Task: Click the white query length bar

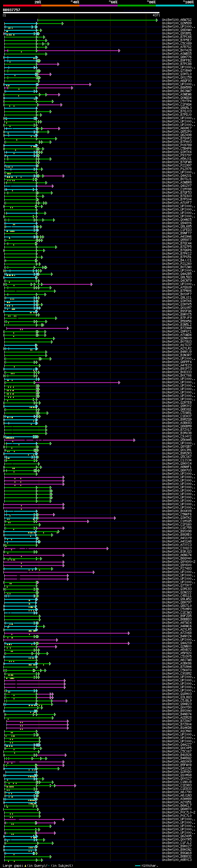Action: click(81, 13)
